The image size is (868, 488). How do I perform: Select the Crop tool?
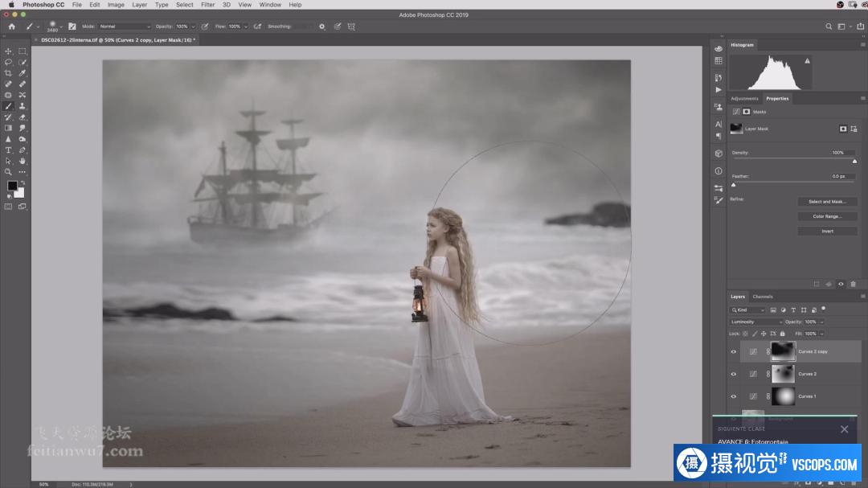8,73
